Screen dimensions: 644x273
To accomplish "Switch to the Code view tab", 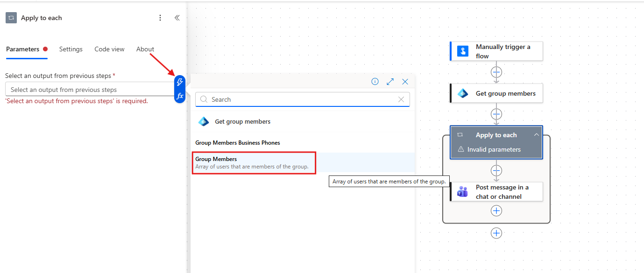I will (x=109, y=49).
